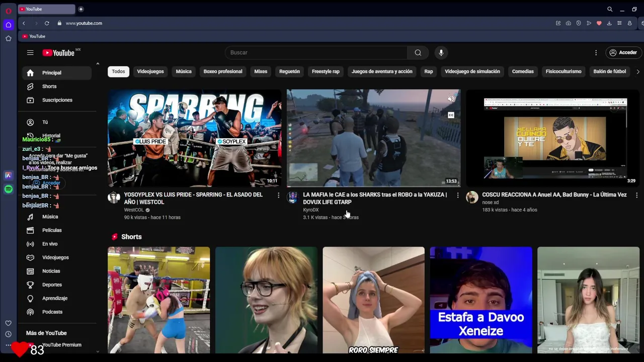Go back with browser back arrow
This screenshot has height=362, width=644.
click(x=24, y=23)
